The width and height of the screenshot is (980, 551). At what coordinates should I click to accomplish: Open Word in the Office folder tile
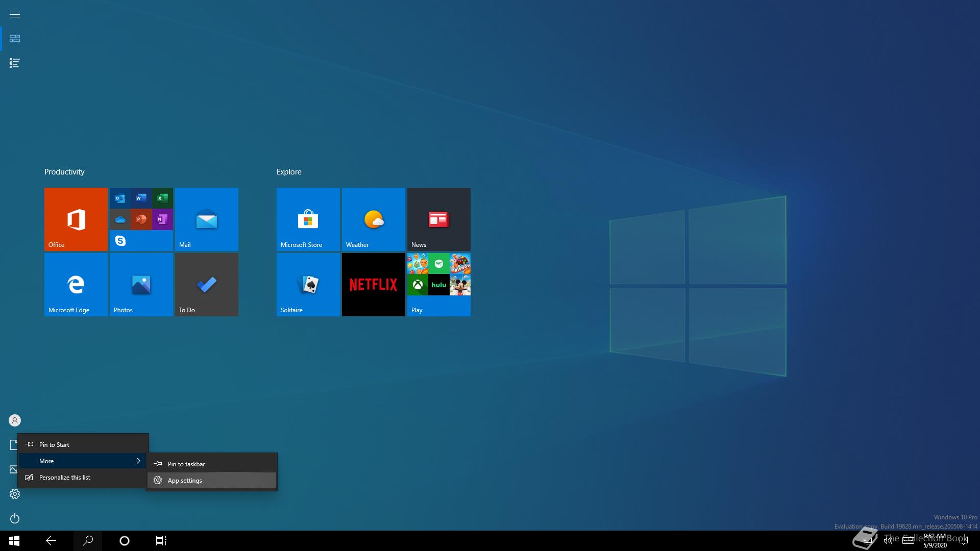click(x=141, y=198)
